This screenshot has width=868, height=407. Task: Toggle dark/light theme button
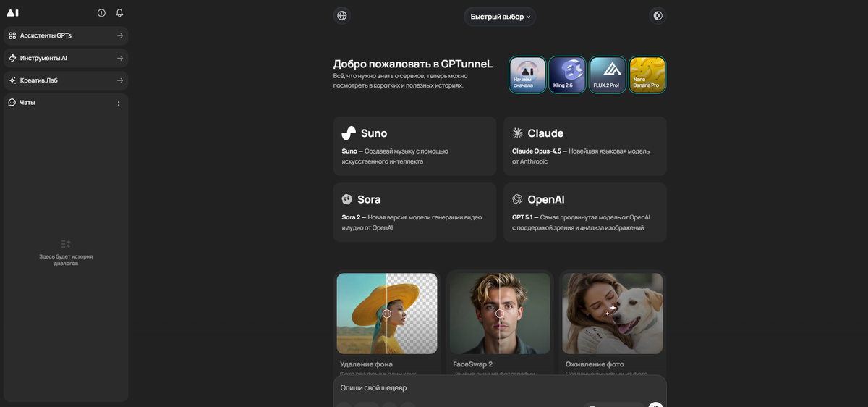[x=658, y=15]
